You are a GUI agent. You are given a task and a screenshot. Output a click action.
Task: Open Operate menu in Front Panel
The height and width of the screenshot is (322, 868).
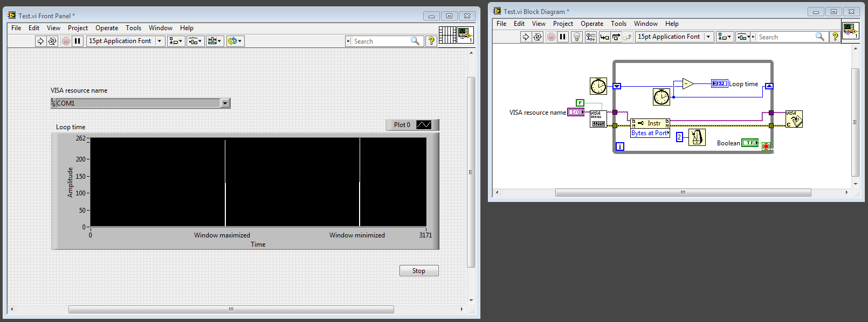pos(107,28)
